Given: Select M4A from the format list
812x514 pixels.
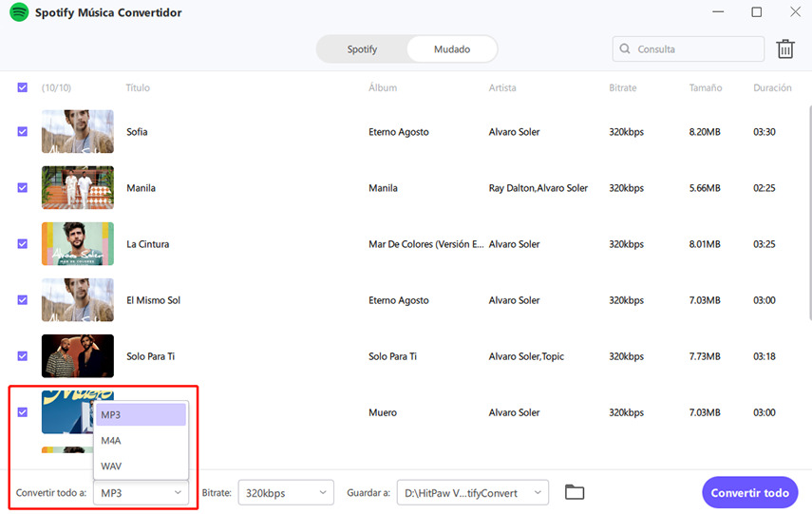Looking at the screenshot, I should 141,441.
